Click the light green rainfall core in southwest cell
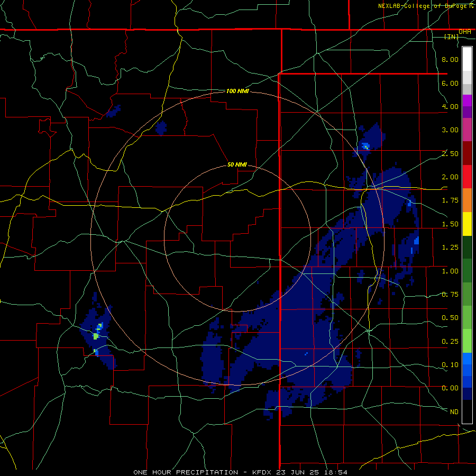Screen dimensions: 476x476 point(96,336)
